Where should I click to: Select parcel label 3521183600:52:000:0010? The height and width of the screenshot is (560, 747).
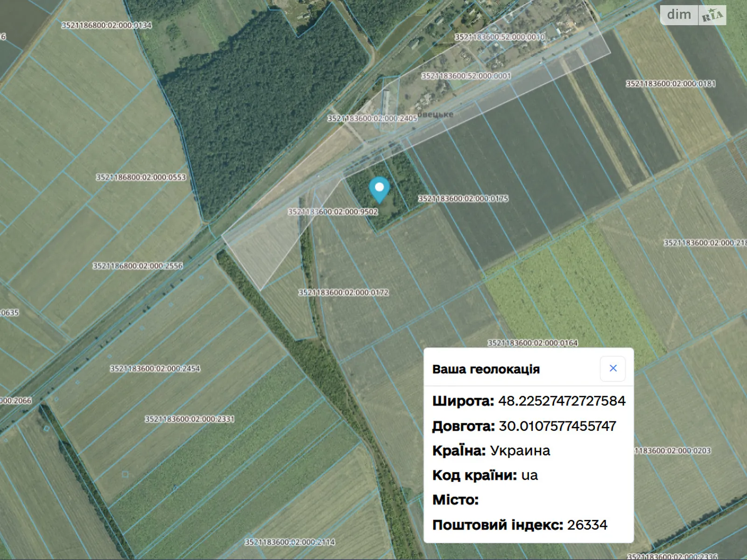click(500, 37)
